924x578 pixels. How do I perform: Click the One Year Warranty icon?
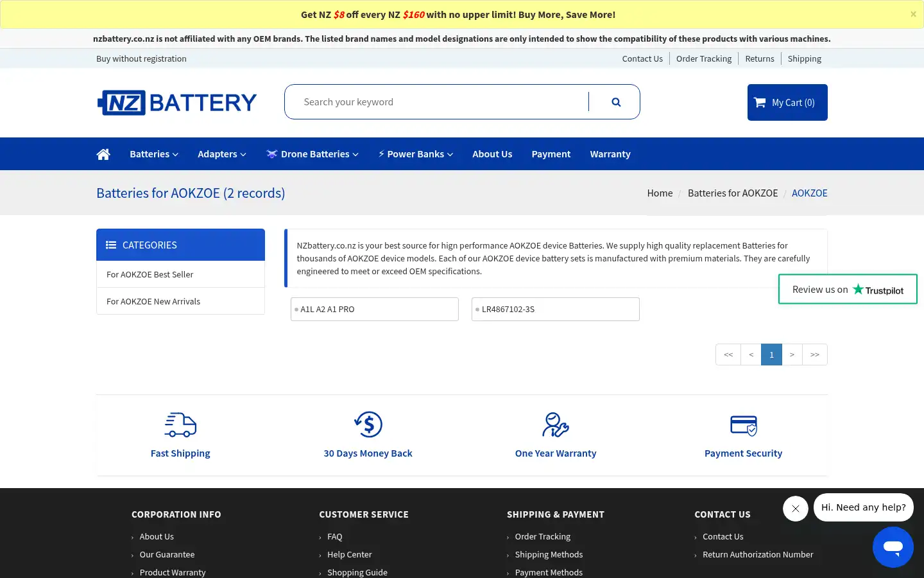coord(556,425)
